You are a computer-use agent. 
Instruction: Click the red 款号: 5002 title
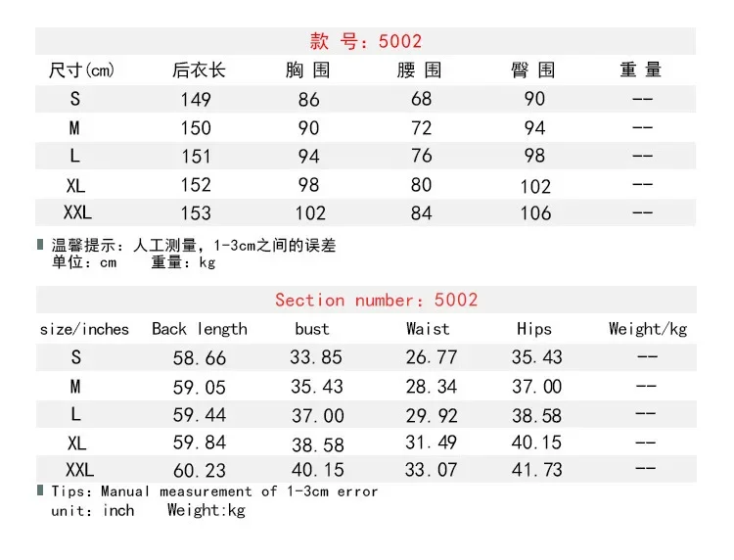[366, 41]
